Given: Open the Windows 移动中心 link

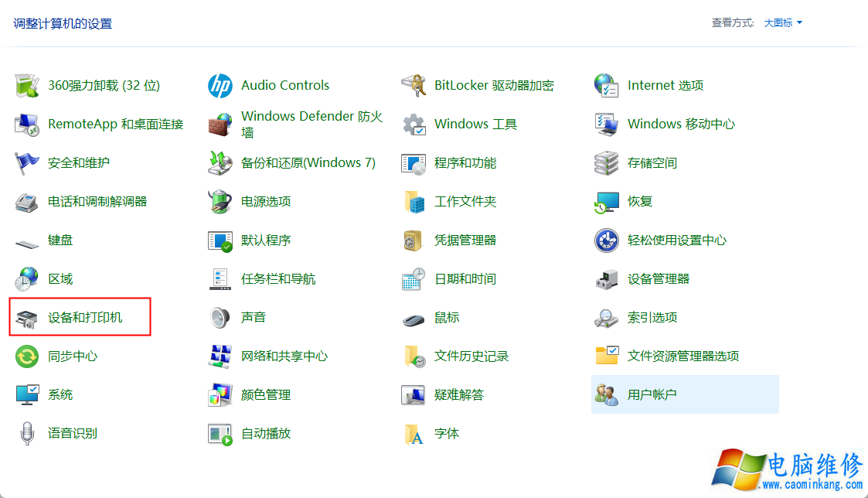Looking at the screenshot, I should pyautogui.click(x=682, y=124).
